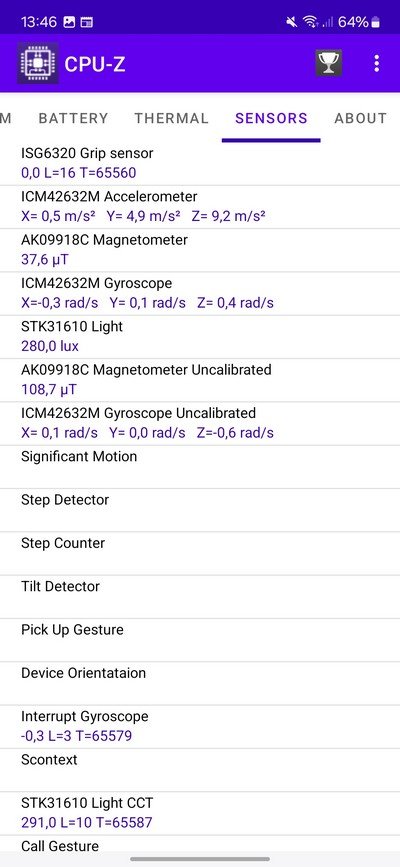Tap the calendar notification icon

point(87,22)
